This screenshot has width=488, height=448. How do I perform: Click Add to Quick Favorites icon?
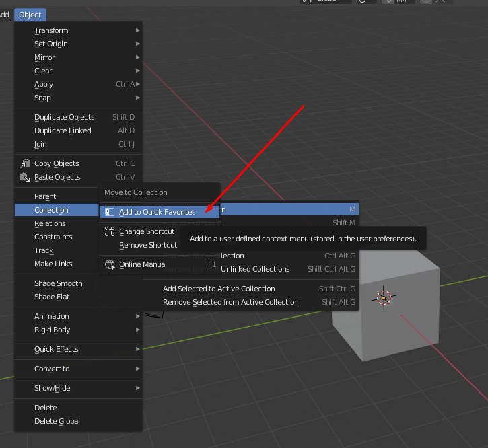110,212
